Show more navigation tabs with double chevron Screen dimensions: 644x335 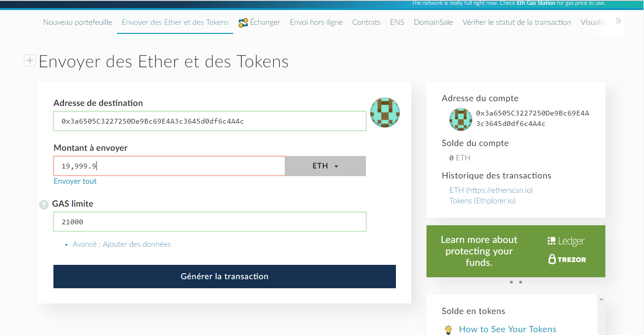pos(618,21)
